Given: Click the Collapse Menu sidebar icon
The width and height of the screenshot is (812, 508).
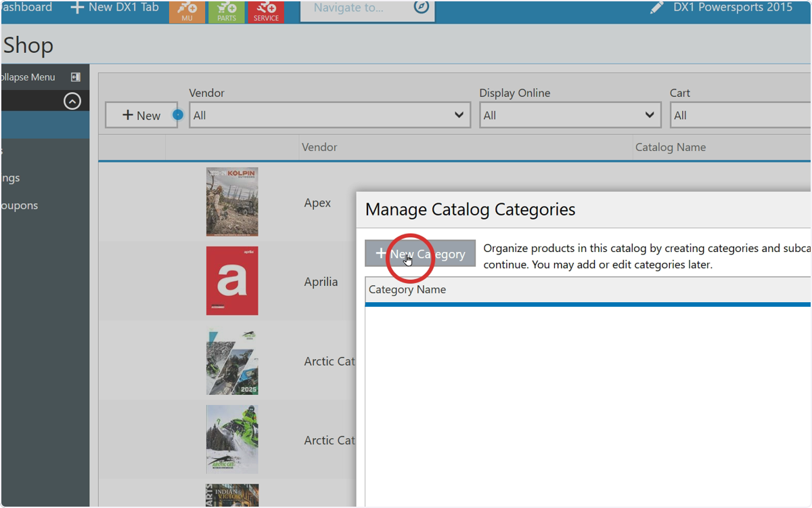Looking at the screenshot, I should pos(76,77).
